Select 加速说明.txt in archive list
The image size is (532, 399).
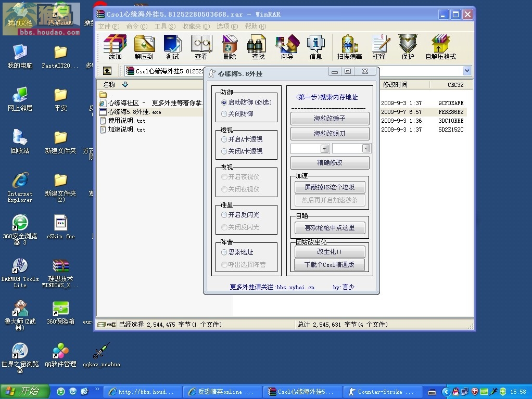[x=123, y=130]
